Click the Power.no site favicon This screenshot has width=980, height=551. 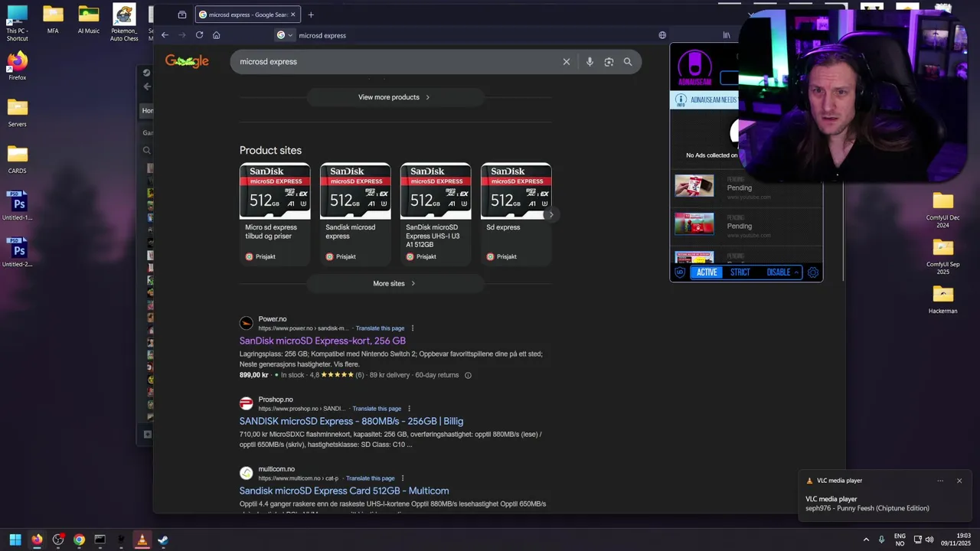click(x=246, y=323)
